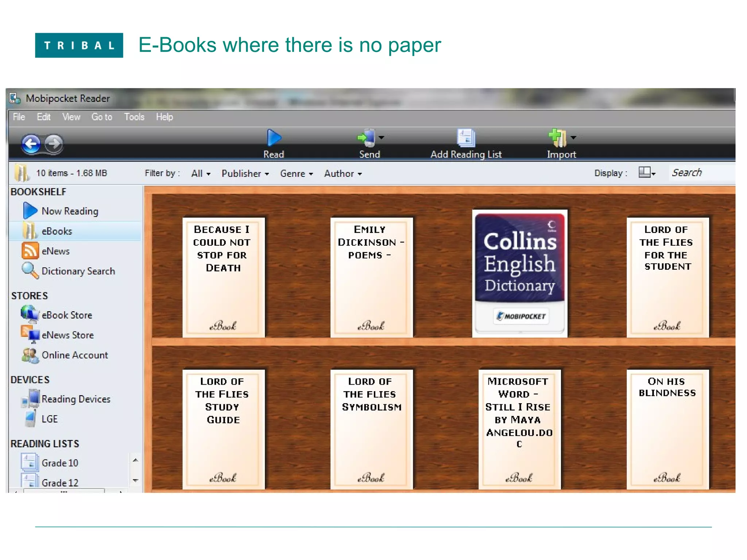The width and height of the screenshot is (747, 560).
Task: Select Reading Devices in the sidebar
Action: point(76,399)
